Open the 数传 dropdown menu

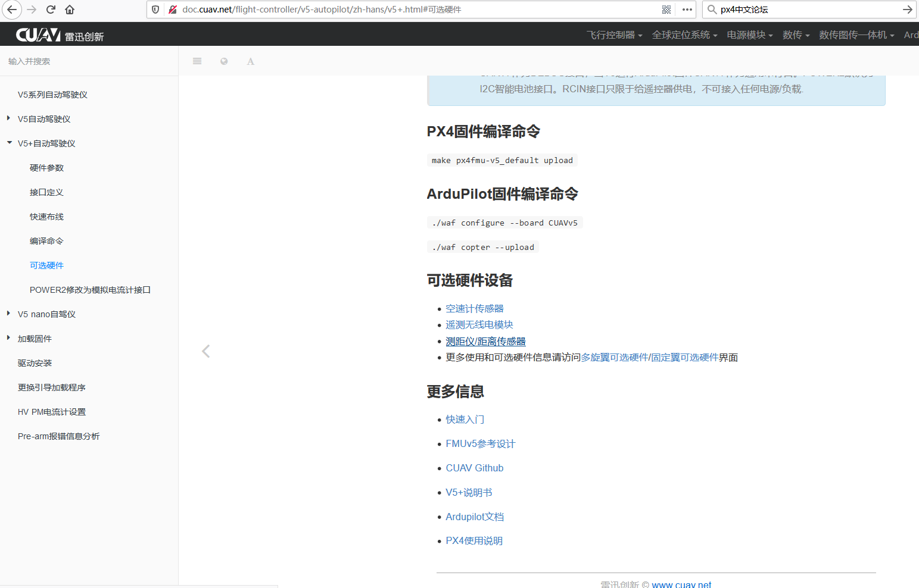(796, 35)
